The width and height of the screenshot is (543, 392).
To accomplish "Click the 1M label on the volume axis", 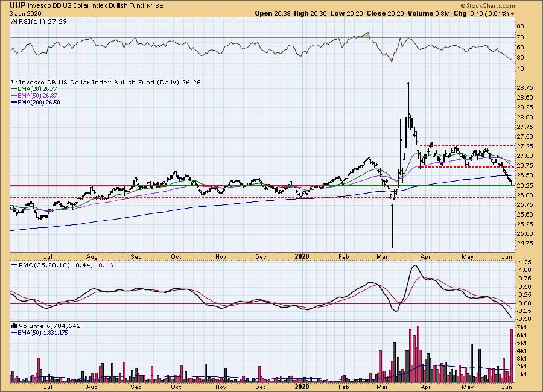I will coord(521,375).
